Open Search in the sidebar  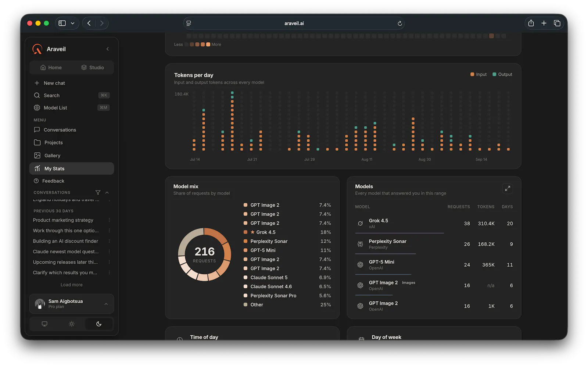pos(72,95)
